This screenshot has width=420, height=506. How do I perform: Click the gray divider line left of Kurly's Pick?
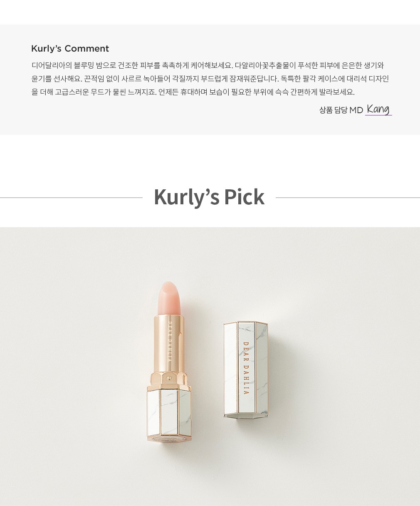71,198
